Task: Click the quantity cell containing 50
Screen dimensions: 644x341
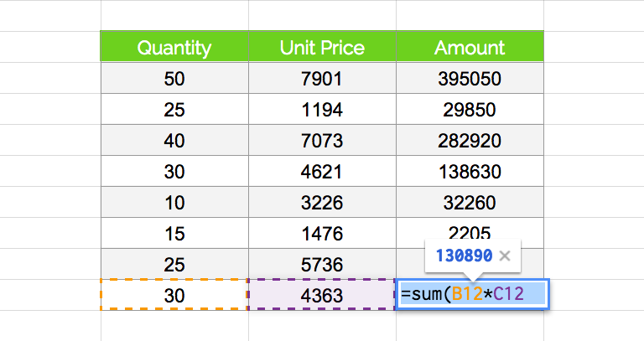Action: point(174,79)
